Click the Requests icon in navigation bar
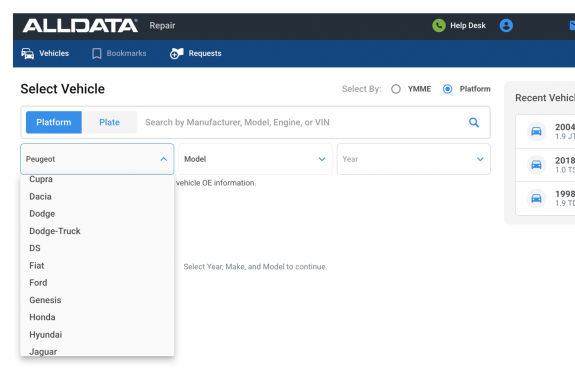Image resolution: width=575 pixels, height=383 pixels. pyautogui.click(x=176, y=54)
